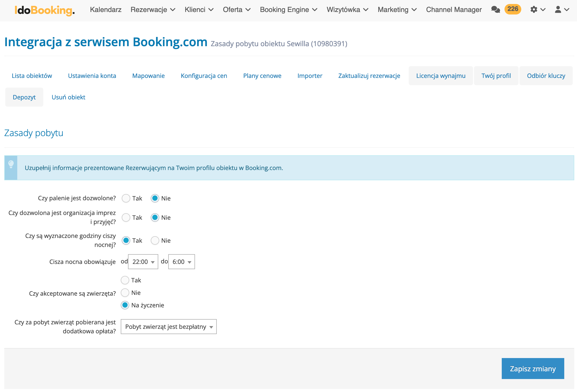Select Tak for smoking allowed
The width and height of the screenshot is (577, 392).
point(126,198)
